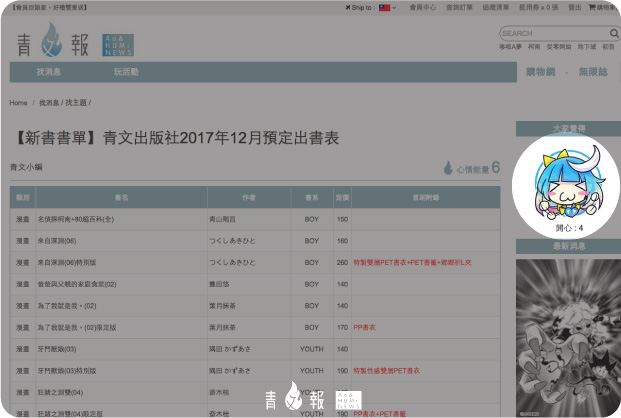Viewport: 621px width, 418px height.
Task: Click the 牙鬥獸娘(03) regular edition title
Action: point(57,349)
